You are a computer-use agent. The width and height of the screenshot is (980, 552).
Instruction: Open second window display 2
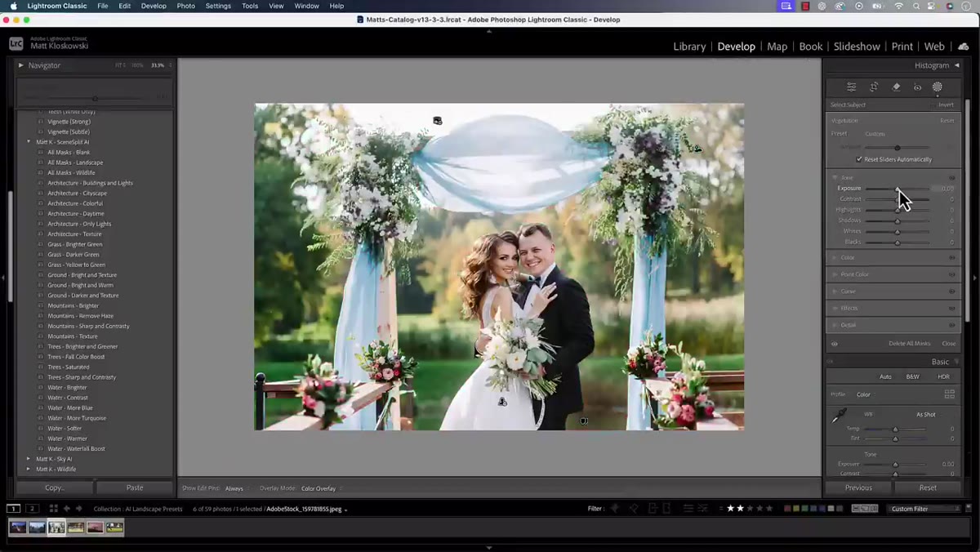(x=32, y=509)
